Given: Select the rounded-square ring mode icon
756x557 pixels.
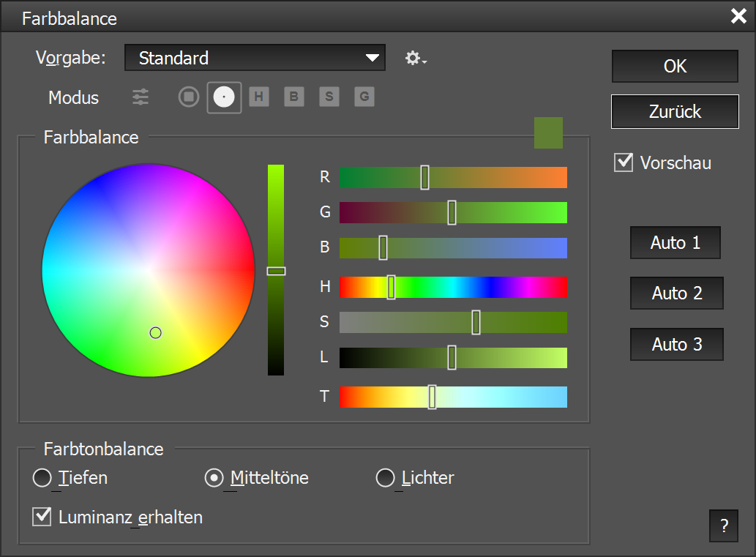Looking at the screenshot, I should pos(189,97).
